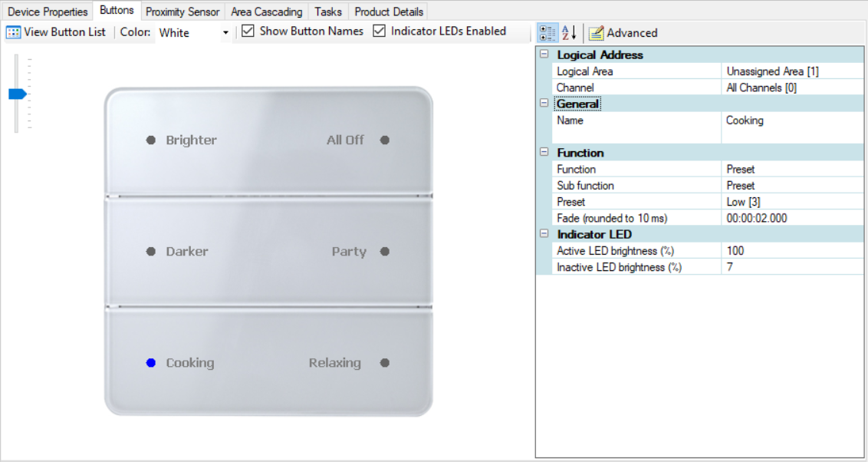Click the indicator LED next to Brighter

(150, 140)
